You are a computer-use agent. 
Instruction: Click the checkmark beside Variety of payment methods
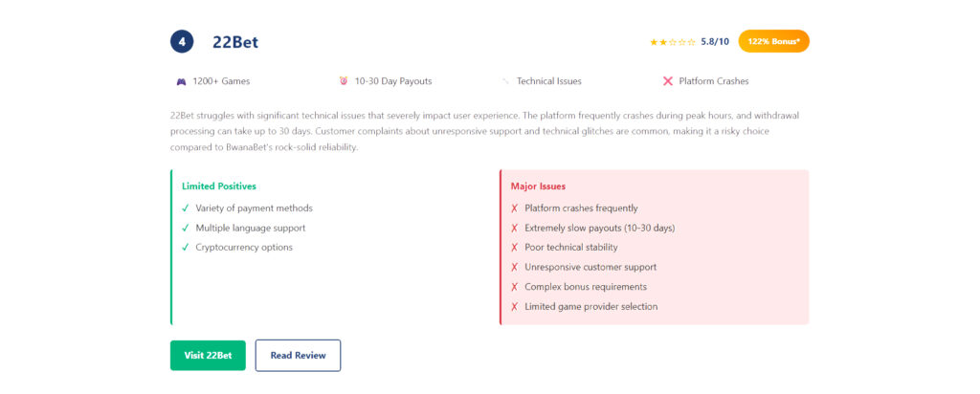point(185,208)
